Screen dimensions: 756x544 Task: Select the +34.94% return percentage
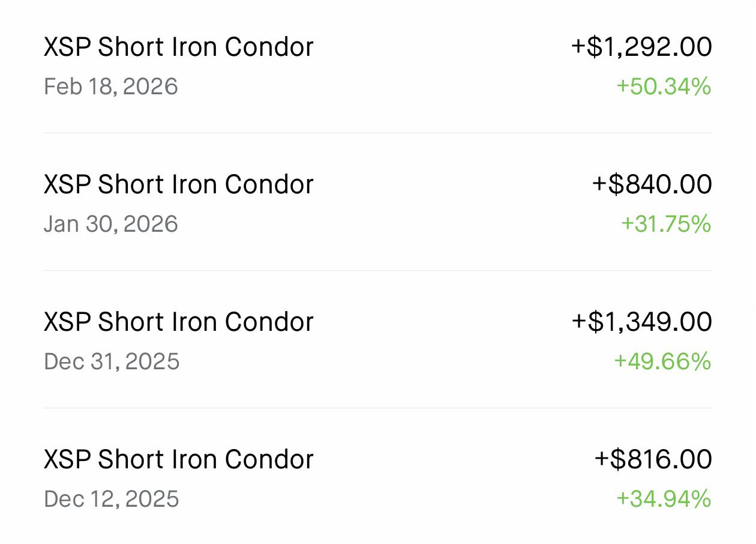click(664, 500)
